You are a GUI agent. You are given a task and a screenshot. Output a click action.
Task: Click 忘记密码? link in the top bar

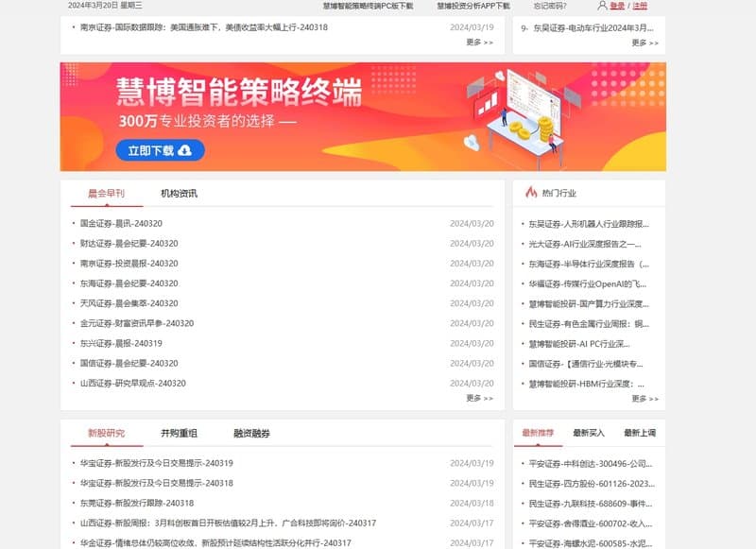click(x=550, y=6)
